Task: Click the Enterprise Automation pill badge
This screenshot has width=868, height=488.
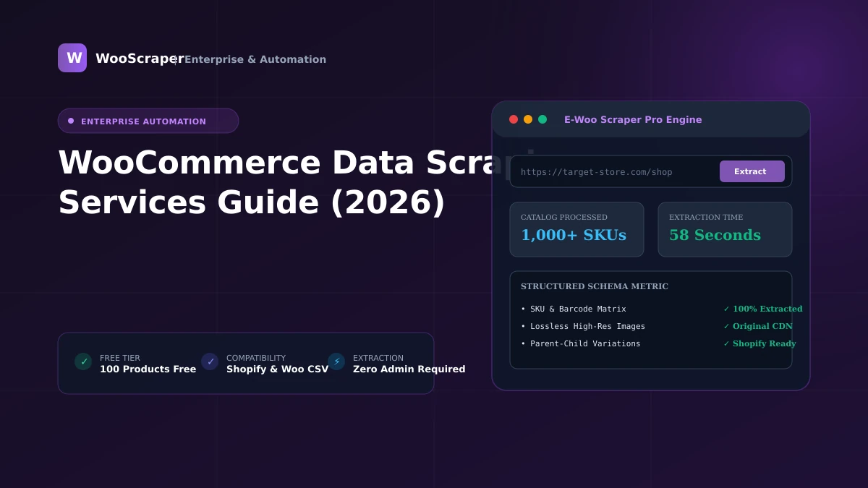Action: pos(148,121)
